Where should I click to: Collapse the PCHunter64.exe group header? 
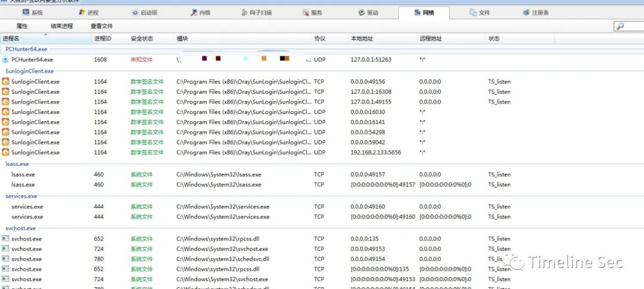tap(26, 49)
